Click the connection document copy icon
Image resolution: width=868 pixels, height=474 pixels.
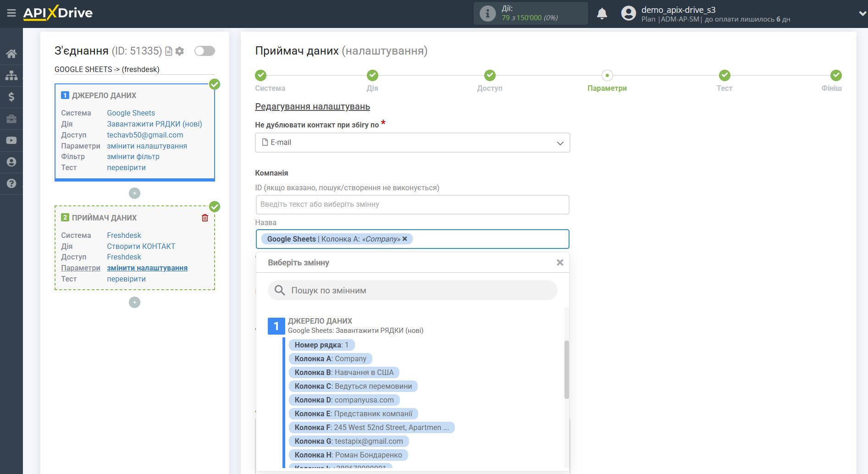click(x=169, y=51)
